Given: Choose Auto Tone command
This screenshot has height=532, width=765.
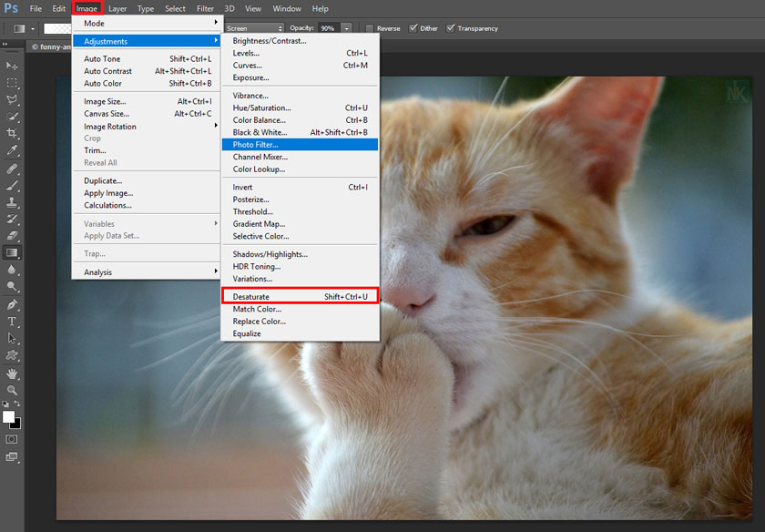Looking at the screenshot, I should pyautogui.click(x=146, y=58).
